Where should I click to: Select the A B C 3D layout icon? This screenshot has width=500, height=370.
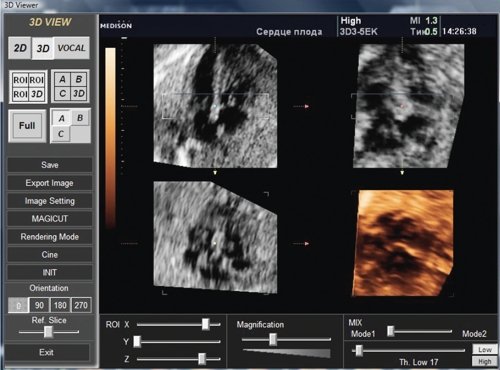point(70,87)
